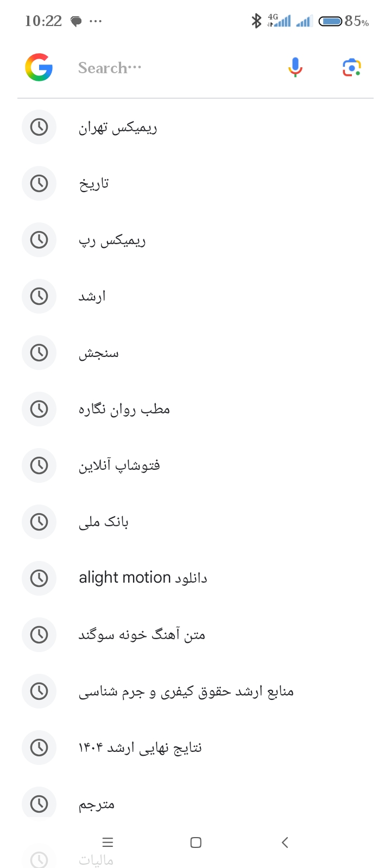The image size is (391, 868).
Task: Tap history icon next to تاریخ
Action: (x=39, y=184)
